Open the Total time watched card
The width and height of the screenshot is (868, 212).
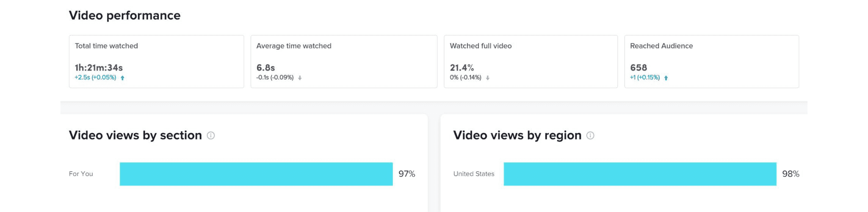coord(157,61)
